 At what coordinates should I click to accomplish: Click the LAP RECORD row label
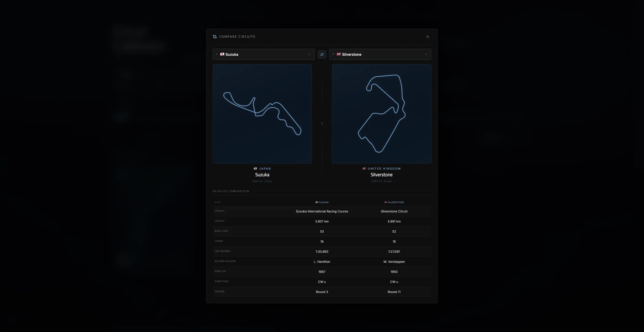click(222, 251)
